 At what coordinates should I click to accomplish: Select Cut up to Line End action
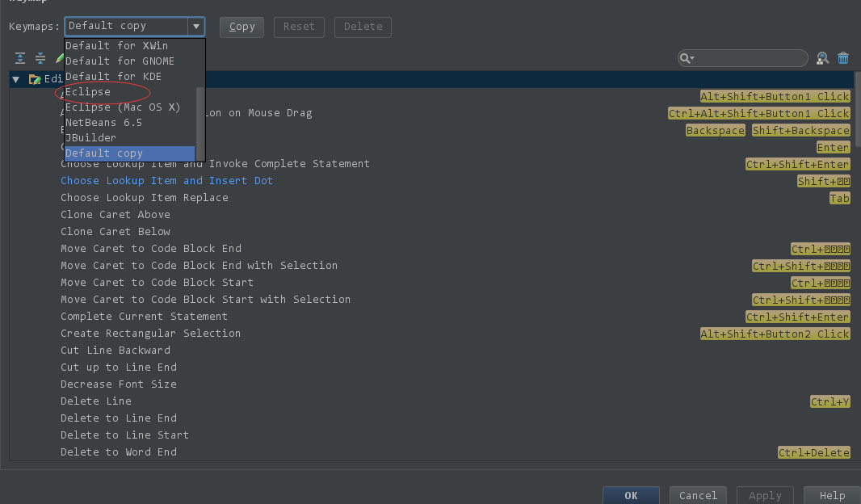coord(119,367)
